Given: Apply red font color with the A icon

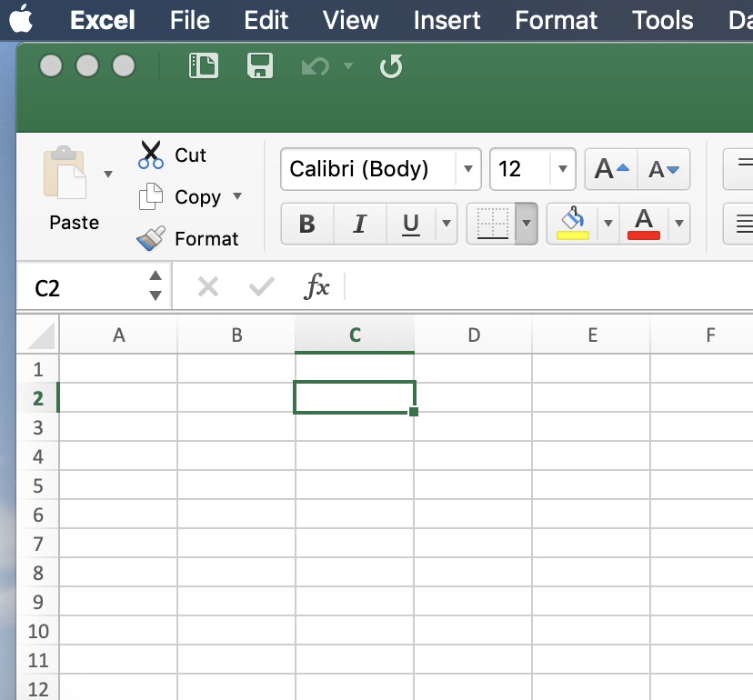Looking at the screenshot, I should tap(644, 224).
